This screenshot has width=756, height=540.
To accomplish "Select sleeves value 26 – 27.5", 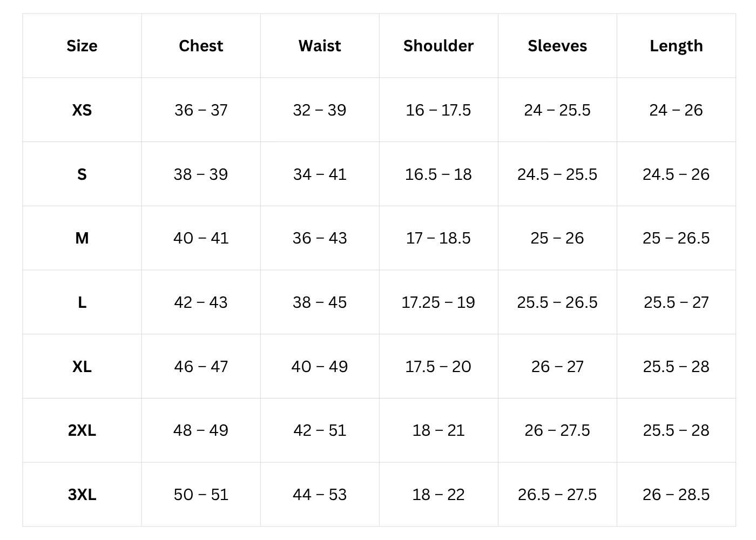I will (557, 430).
